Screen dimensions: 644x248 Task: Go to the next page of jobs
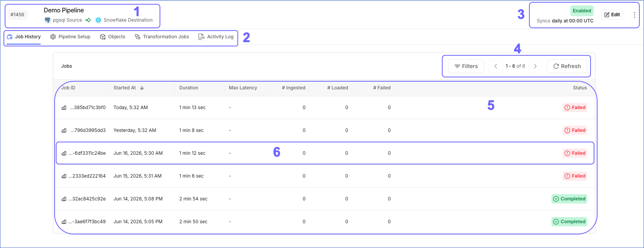point(535,66)
